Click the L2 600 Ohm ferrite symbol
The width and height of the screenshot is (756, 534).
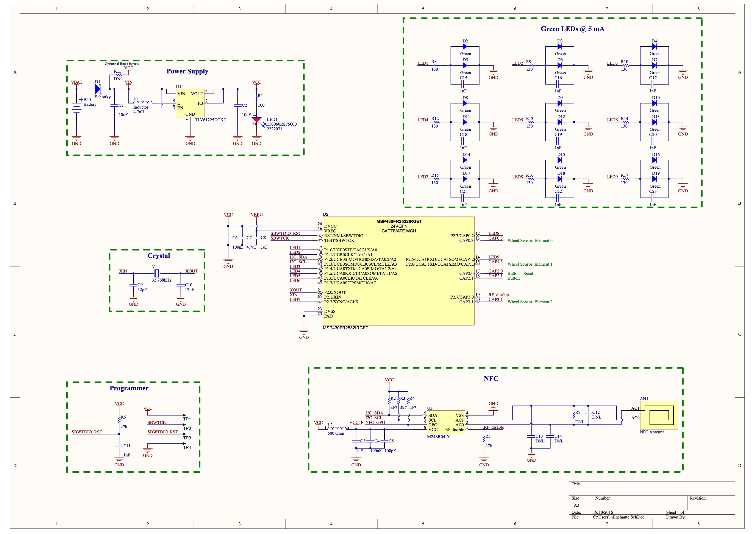(337, 428)
